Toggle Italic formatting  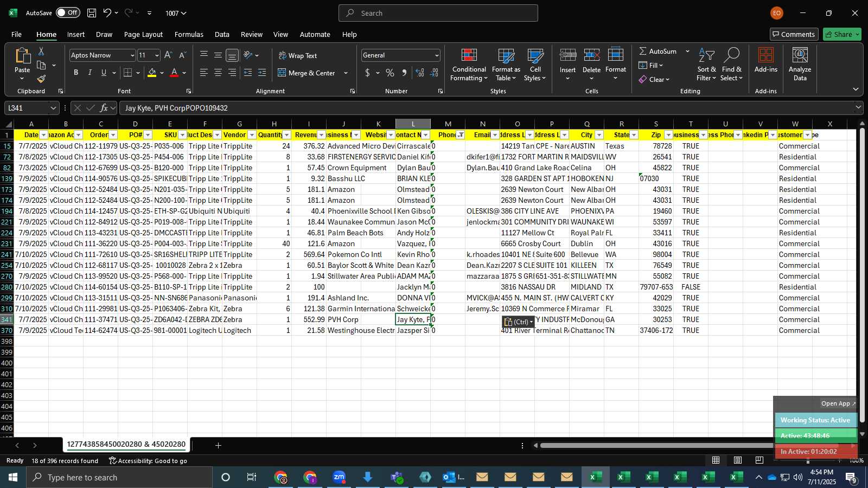(90, 73)
